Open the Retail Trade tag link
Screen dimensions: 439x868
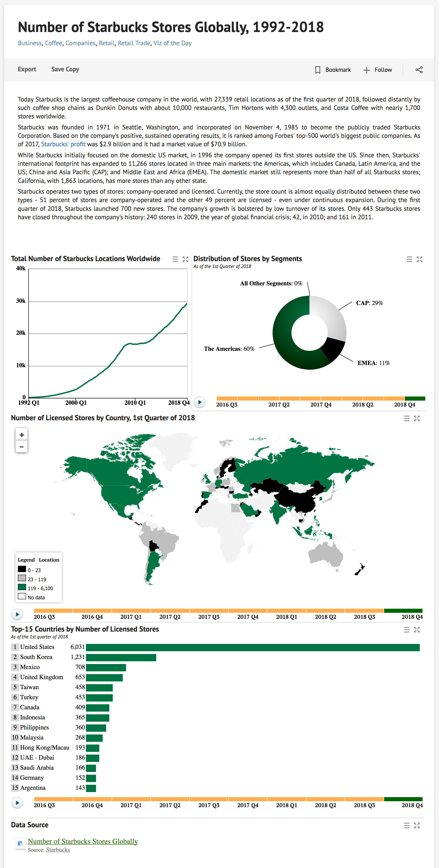pos(134,43)
